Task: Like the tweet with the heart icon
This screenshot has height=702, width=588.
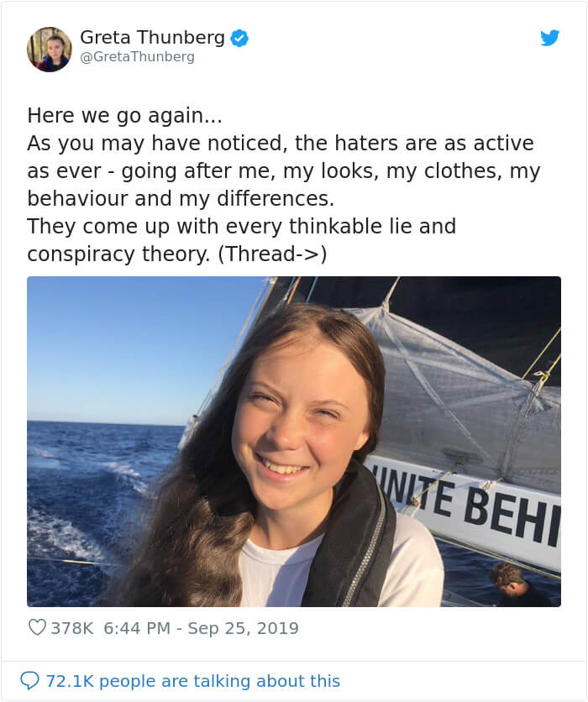Action: [x=37, y=627]
